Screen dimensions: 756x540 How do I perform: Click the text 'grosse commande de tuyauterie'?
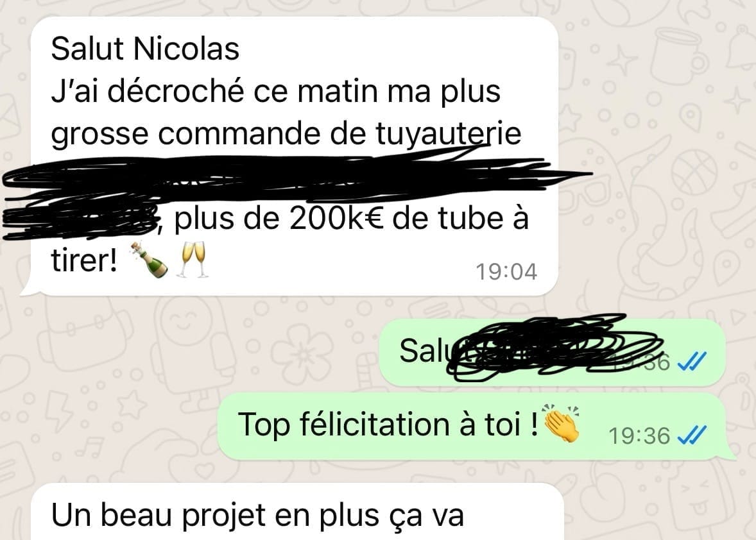coord(286,133)
